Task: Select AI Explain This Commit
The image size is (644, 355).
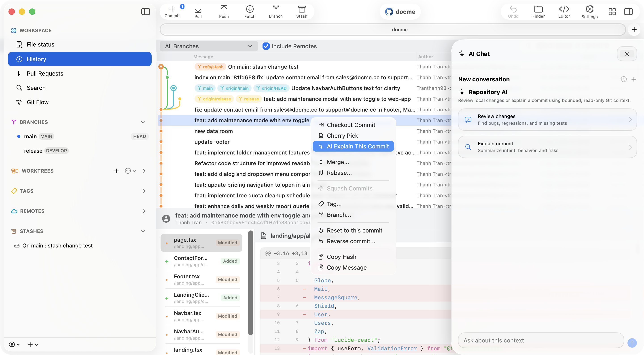Action: point(353,146)
